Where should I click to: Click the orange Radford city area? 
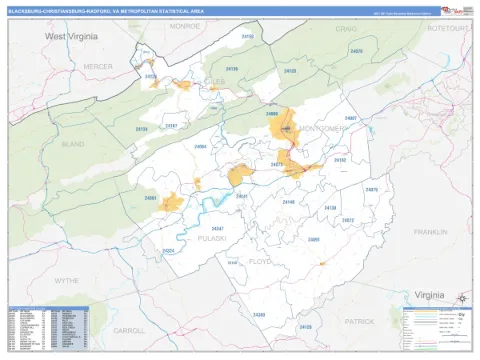click(239, 175)
